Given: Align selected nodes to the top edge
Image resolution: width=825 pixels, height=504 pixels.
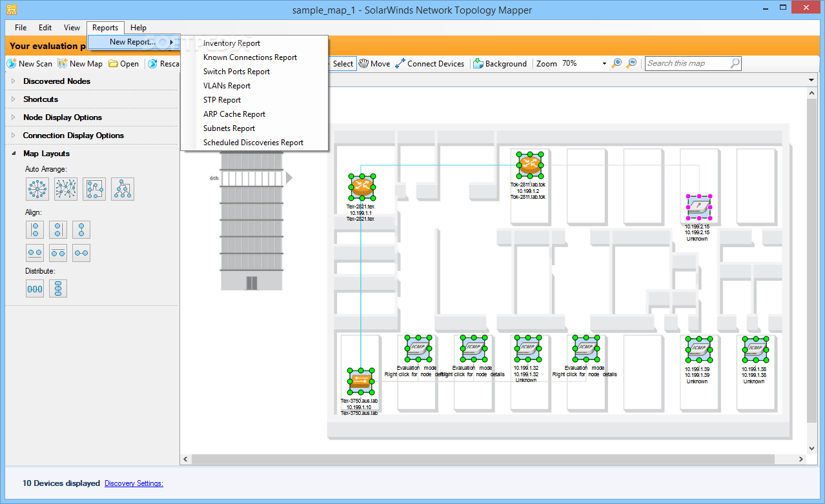Looking at the screenshot, I should tap(58, 253).
